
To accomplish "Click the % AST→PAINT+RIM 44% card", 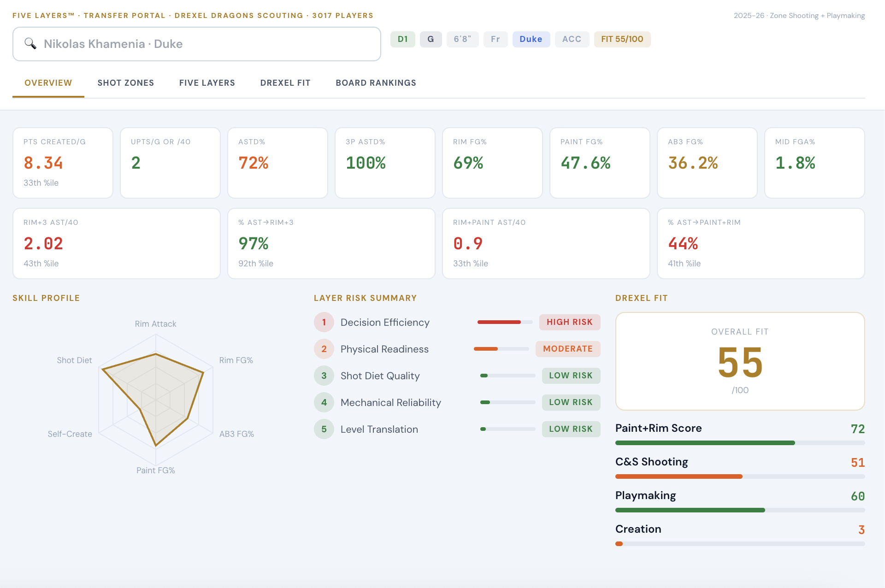I will pyautogui.click(x=761, y=244).
